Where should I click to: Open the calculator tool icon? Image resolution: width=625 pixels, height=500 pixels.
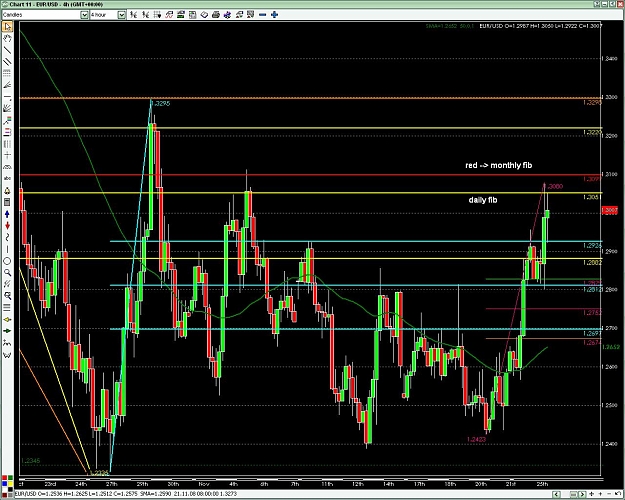(7, 202)
